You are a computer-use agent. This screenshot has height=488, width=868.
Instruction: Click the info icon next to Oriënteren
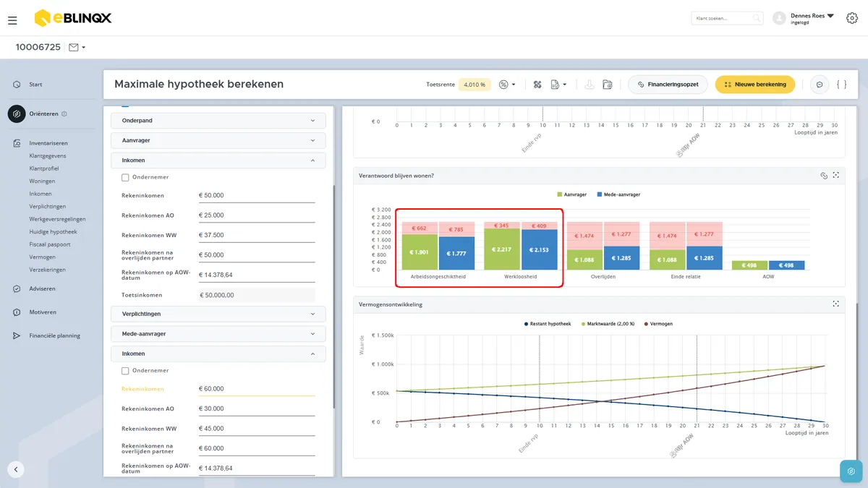(64, 114)
